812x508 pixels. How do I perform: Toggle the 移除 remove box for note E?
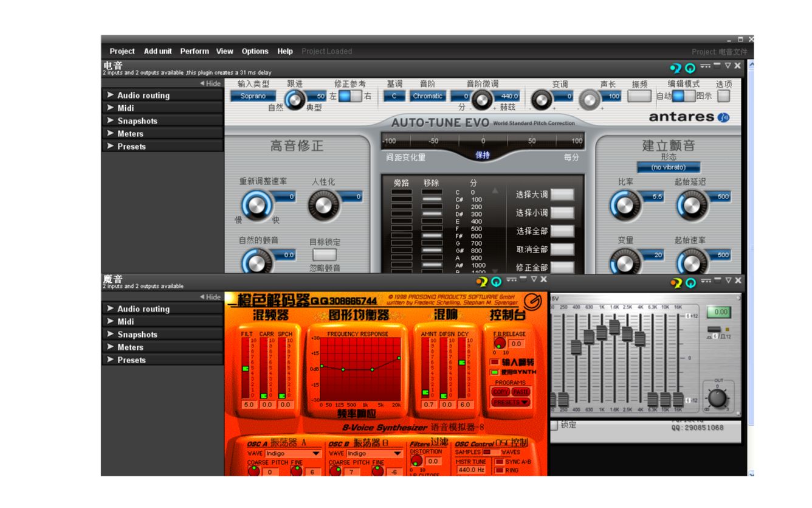[x=432, y=221]
